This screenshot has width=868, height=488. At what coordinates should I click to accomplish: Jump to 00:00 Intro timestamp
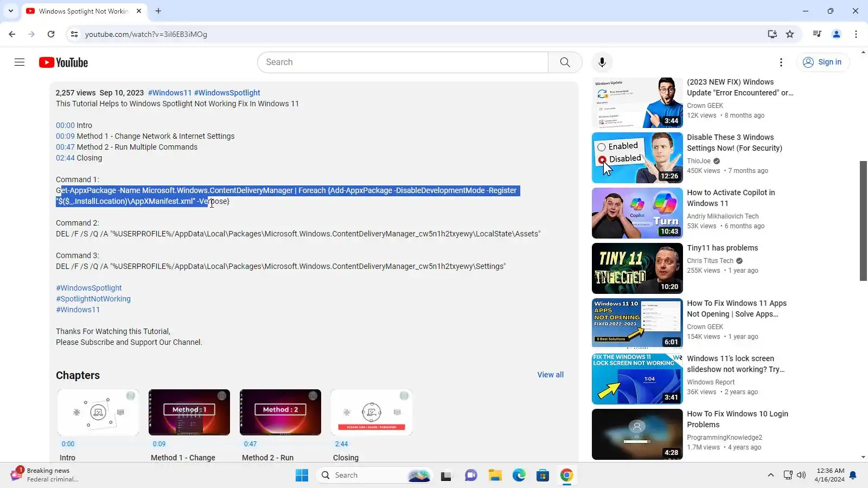click(x=65, y=125)
